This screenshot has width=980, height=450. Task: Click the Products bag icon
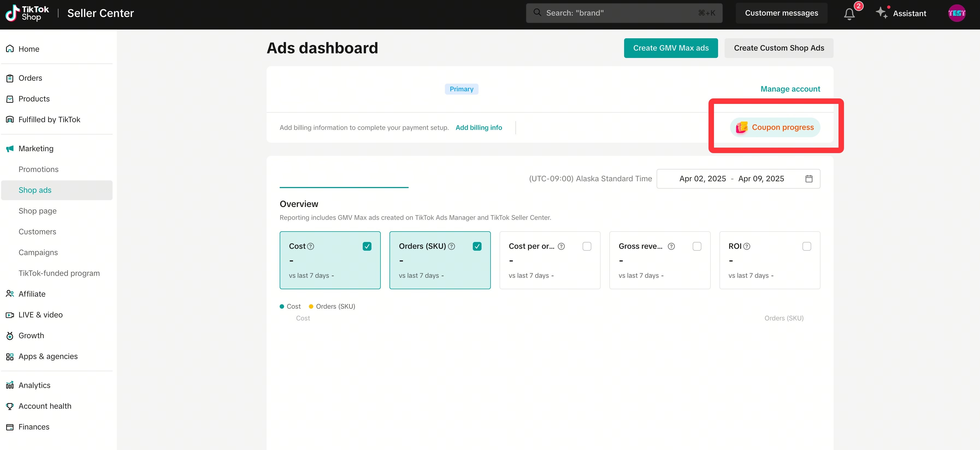coord(10,99)
